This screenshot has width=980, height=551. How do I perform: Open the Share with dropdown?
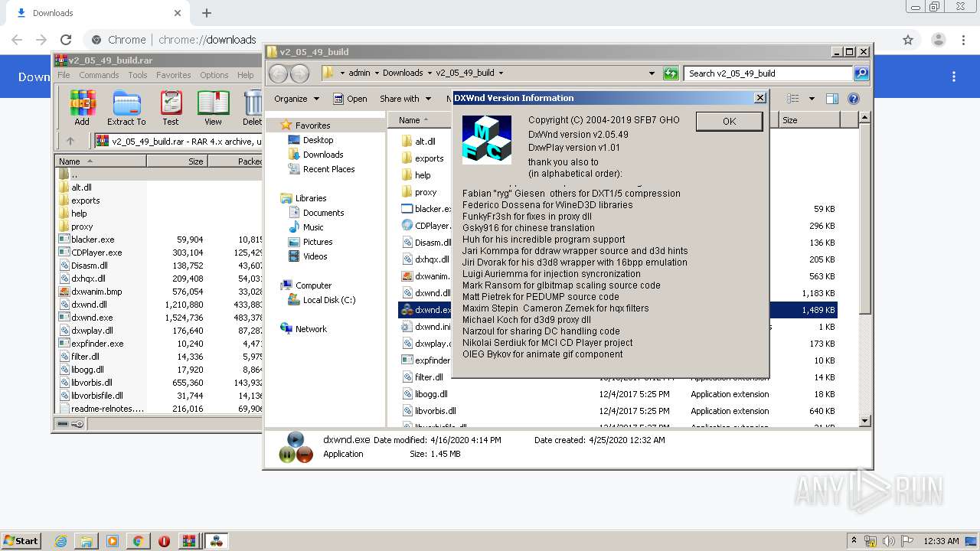click(x=405, y=99)
